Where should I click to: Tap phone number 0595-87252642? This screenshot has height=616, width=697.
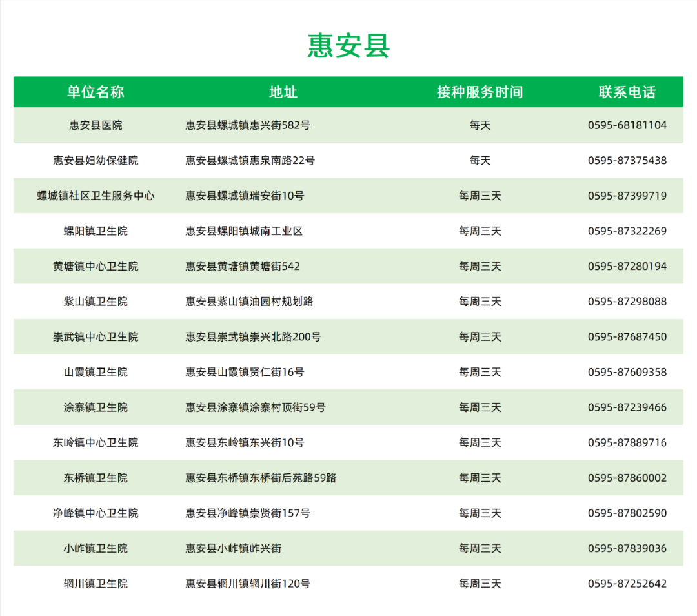pos(627,584)
